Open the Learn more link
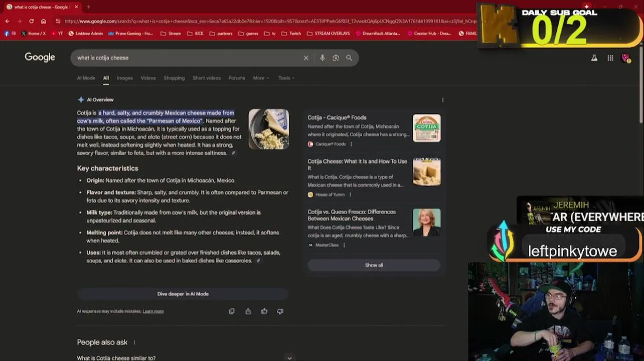644x361 pixels. coord(153,311)
